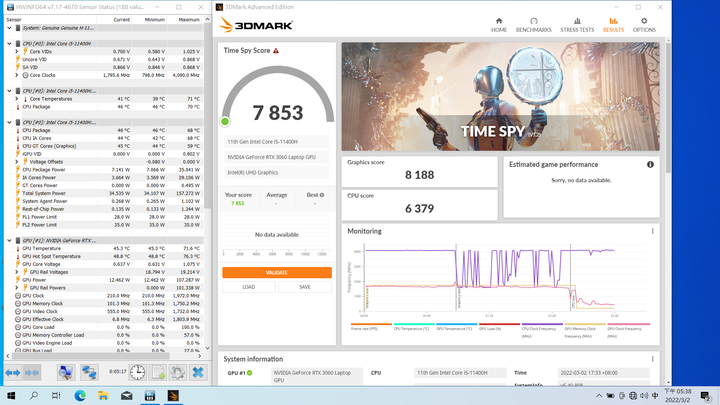720x405 pixels.
Task: Click the 3DMark logo
Action: [x=256, y=25]
